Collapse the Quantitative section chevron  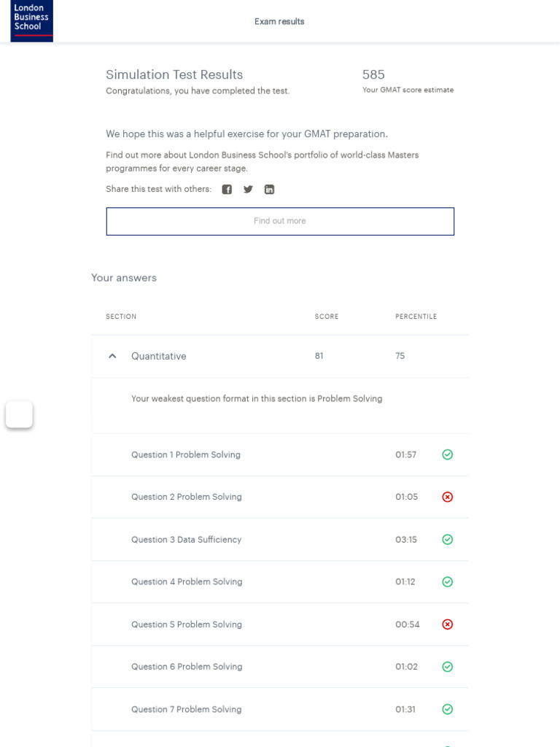click(x=112, y=356)
